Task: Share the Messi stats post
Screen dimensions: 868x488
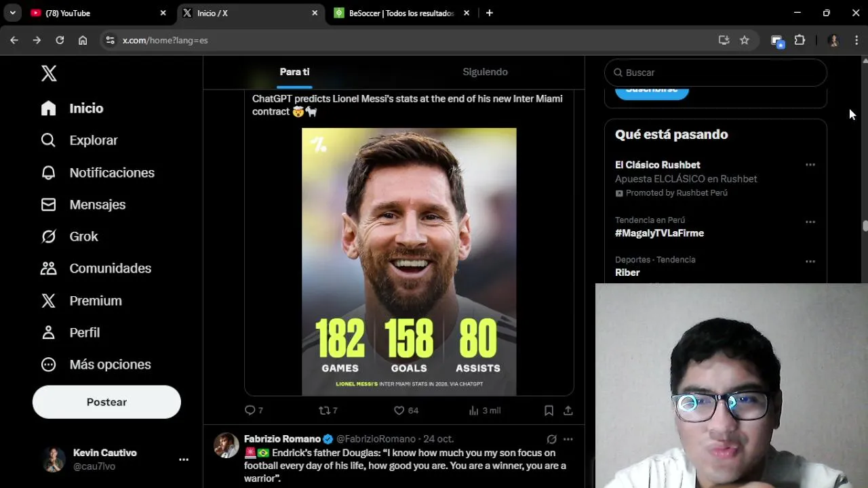Action: pos(568,411)
